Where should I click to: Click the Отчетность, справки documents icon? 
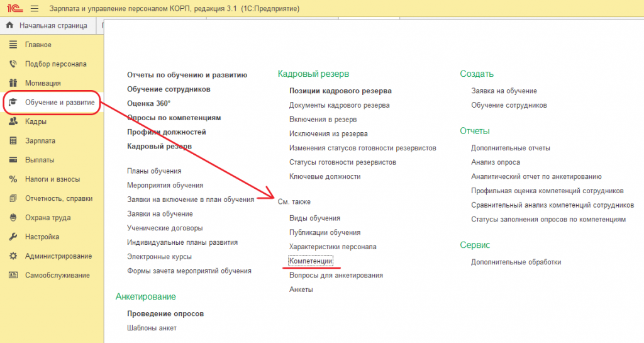13,198
